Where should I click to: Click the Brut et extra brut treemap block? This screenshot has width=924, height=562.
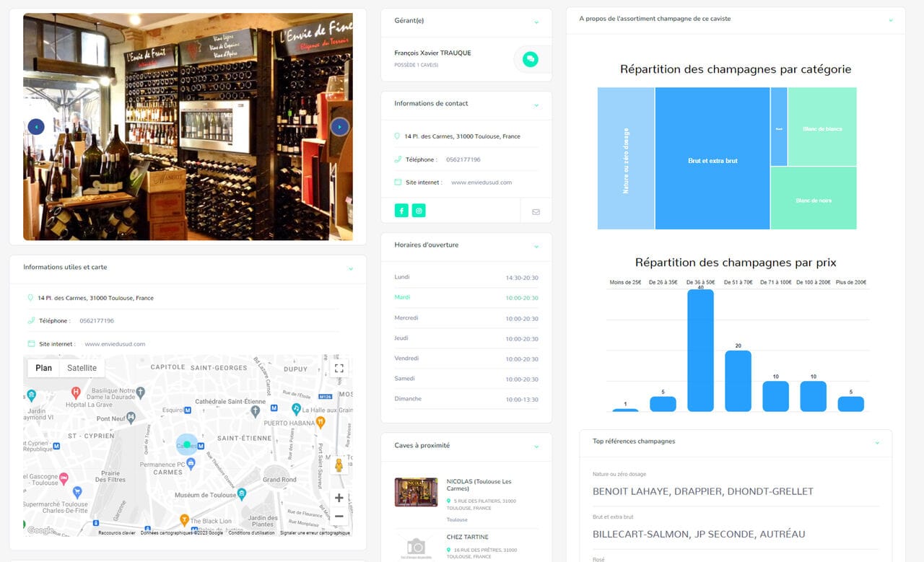[x=712, y=160]
